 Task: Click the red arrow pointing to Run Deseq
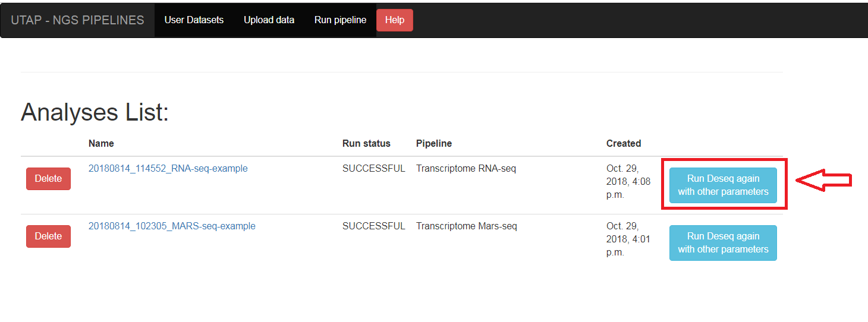(824, 181)
